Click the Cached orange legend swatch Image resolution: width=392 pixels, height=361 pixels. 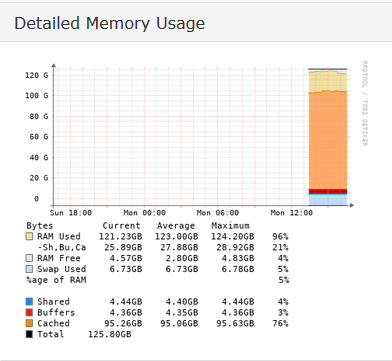pyautogui.click(x=29, y=323)
